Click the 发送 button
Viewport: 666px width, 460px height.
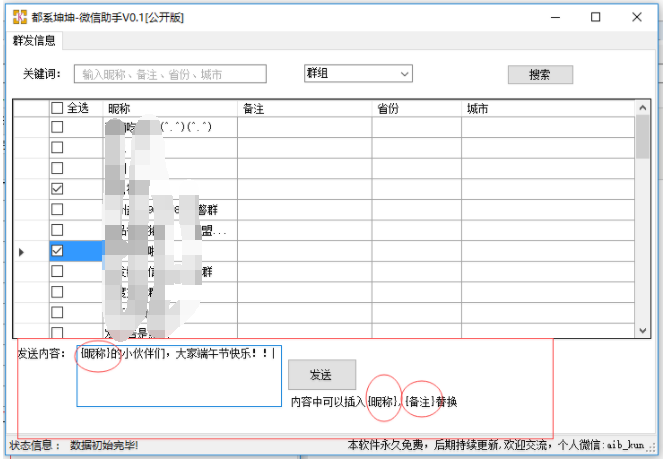322,375
